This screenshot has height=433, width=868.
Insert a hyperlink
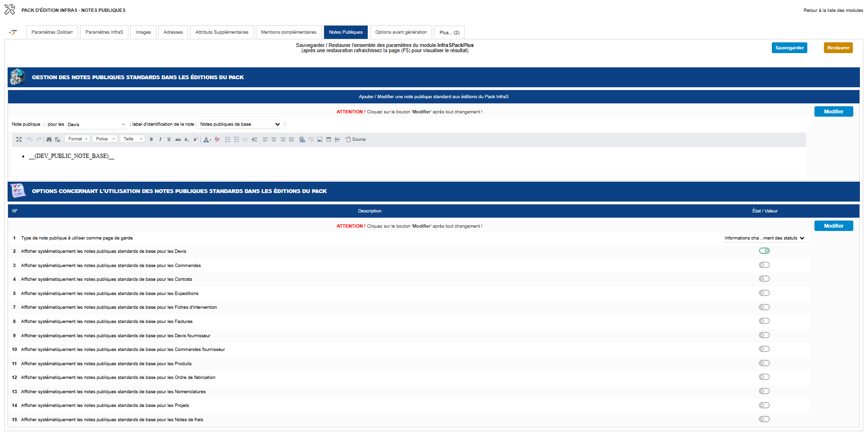tap(302, 139)
